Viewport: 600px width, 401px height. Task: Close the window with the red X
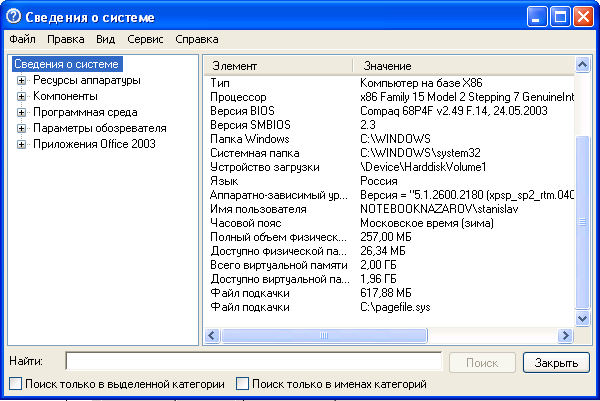(583, 17)
